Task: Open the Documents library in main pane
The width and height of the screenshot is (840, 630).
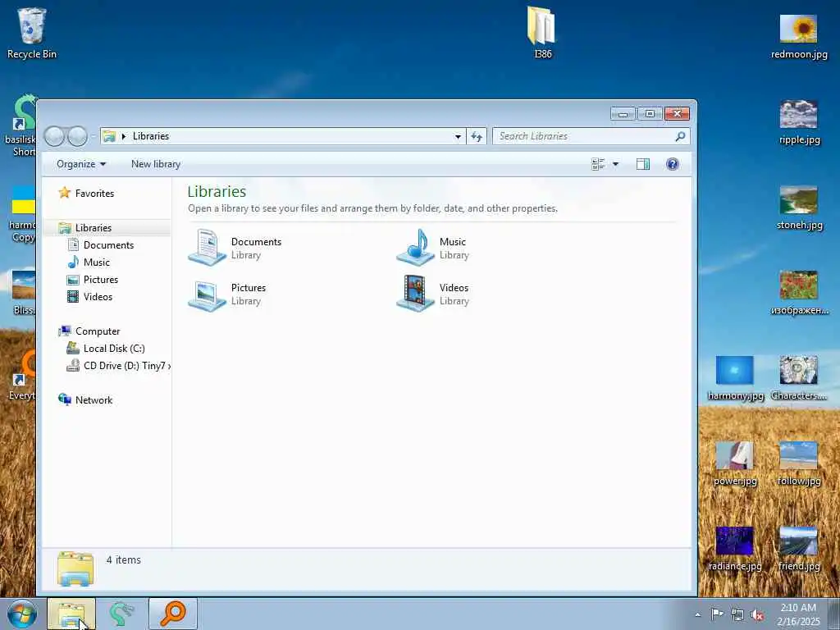Action: coord(235,248)
